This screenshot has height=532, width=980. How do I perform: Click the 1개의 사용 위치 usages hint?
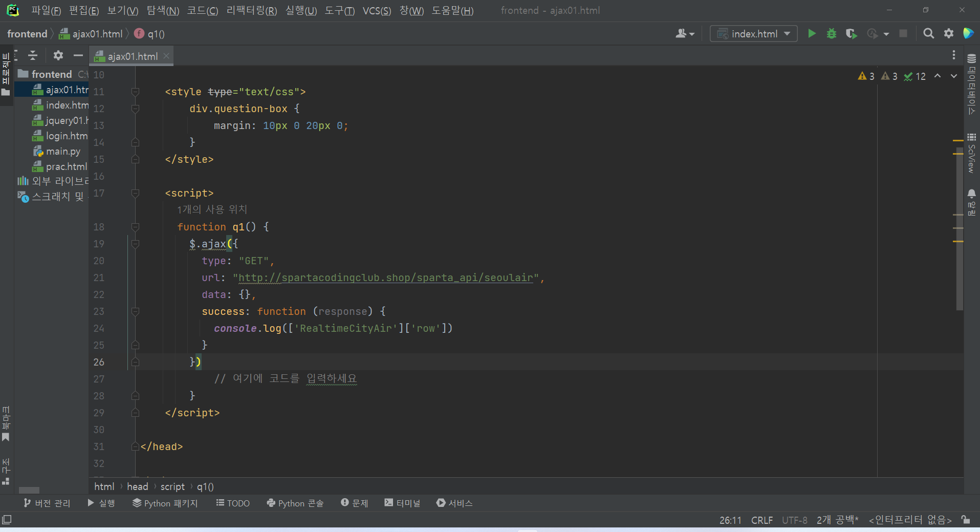[x=212, y=209]
